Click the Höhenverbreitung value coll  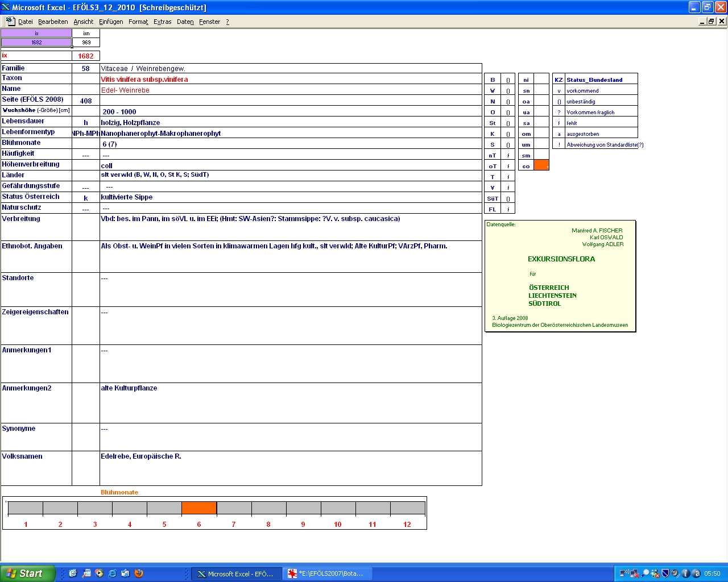coord(106,165)
